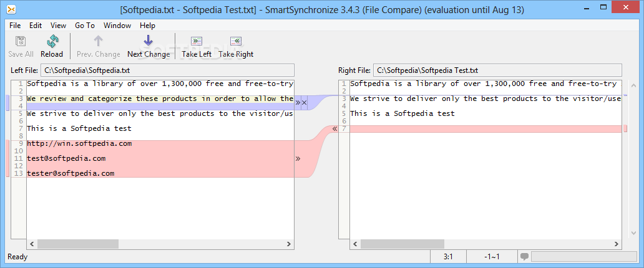Click left pane scroll-right arrow
The height and width of the screenshot is (268, 644).
pos(289,244)
